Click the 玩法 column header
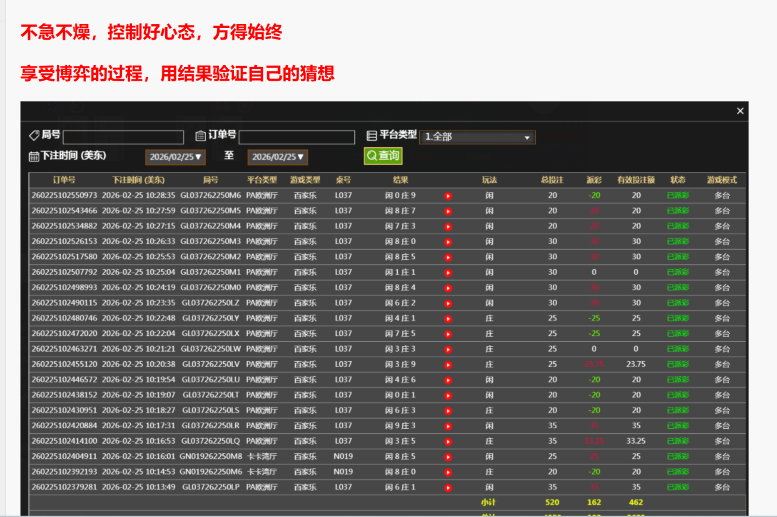This screenshot has height=517, width=777. click(x=489, y=180)
